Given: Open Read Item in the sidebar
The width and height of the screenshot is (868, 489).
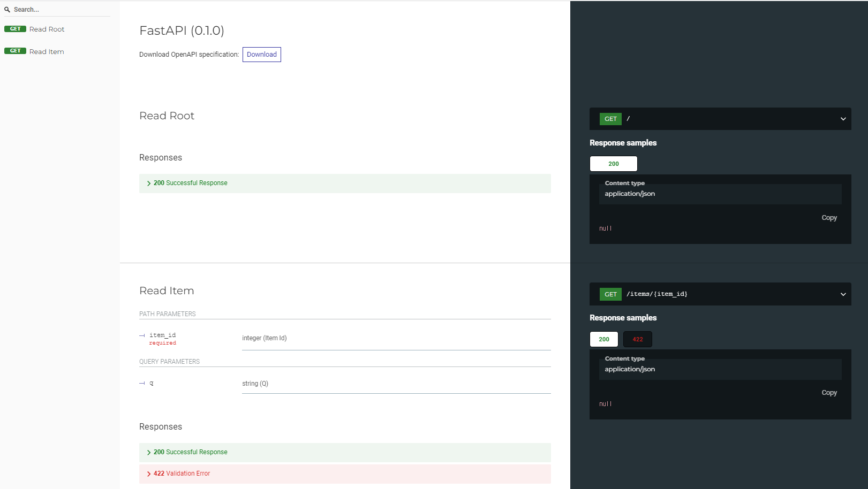Looking at the screenshot, I should pyautogui.click(x=47, y=52).
